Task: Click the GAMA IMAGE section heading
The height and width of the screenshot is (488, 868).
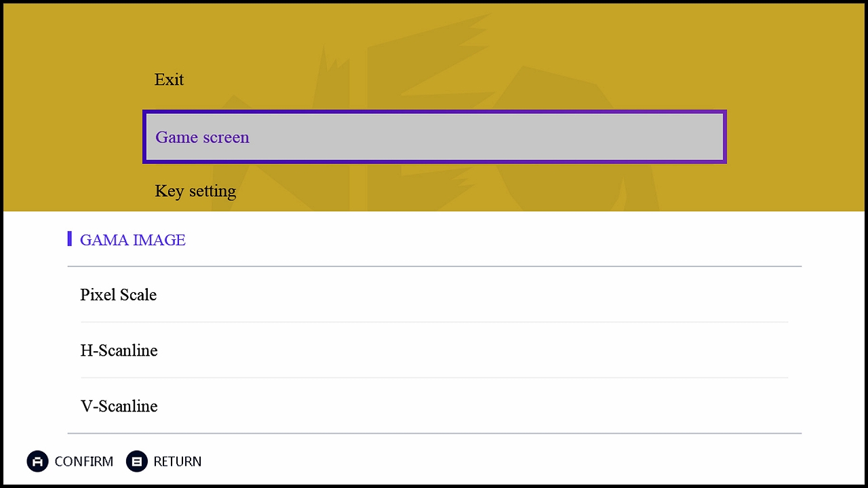Action: [133, 240]
